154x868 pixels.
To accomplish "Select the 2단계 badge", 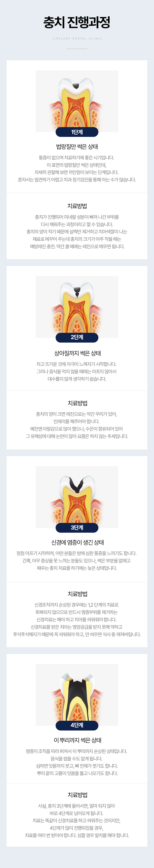I will [77, 337].
